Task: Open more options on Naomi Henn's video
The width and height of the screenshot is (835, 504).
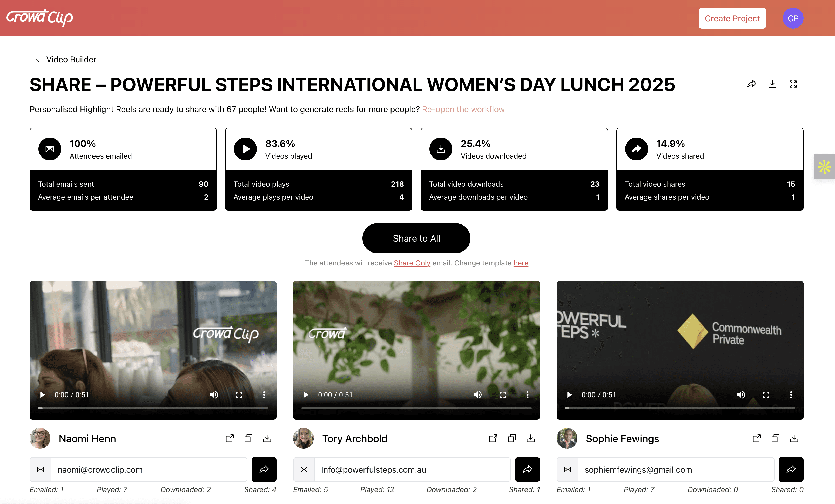Action: 264,394
